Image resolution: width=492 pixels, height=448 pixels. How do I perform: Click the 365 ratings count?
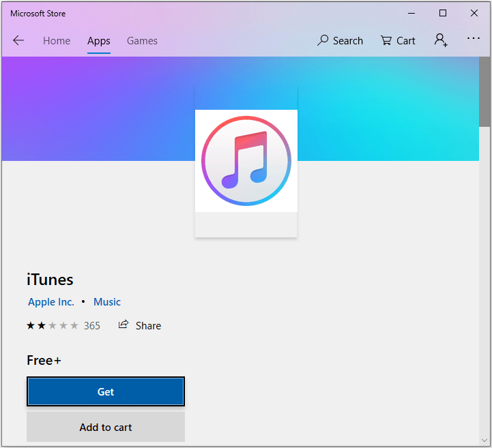[x=92, y=326]
